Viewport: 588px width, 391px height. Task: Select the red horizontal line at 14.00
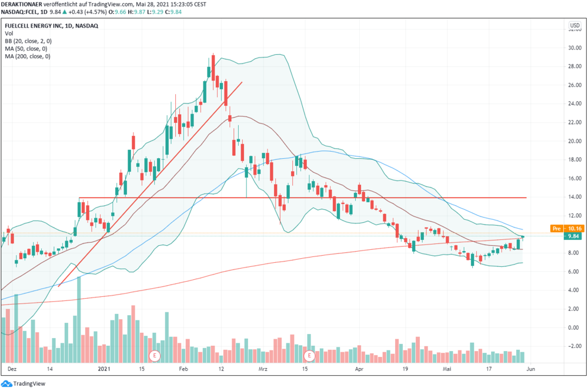tap(303, 198)
